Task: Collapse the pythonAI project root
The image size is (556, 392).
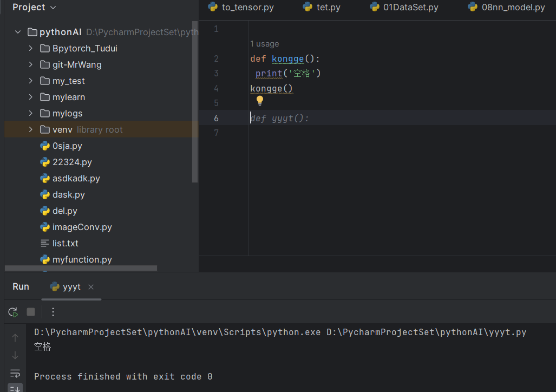Action: pos(18,32)
